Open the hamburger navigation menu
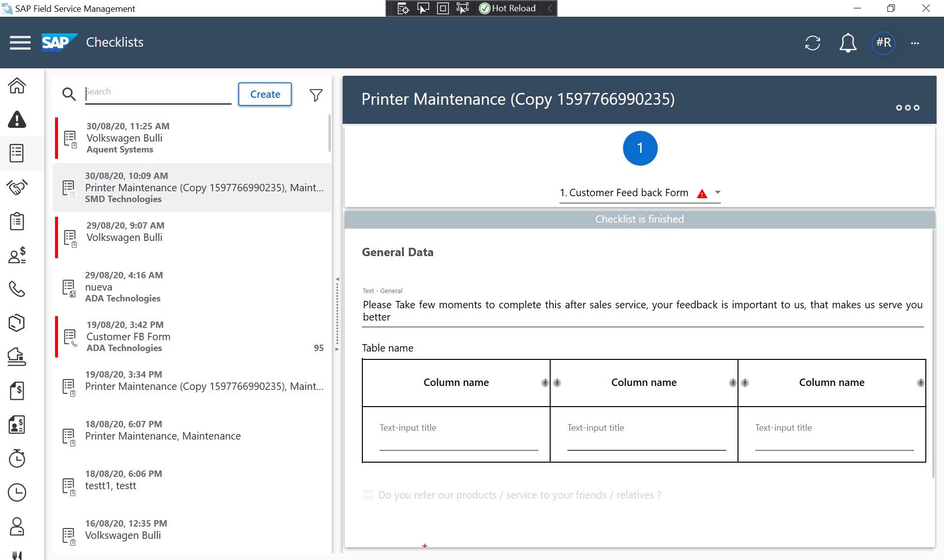This screenshot has width=944, height=560. [20, 43]
